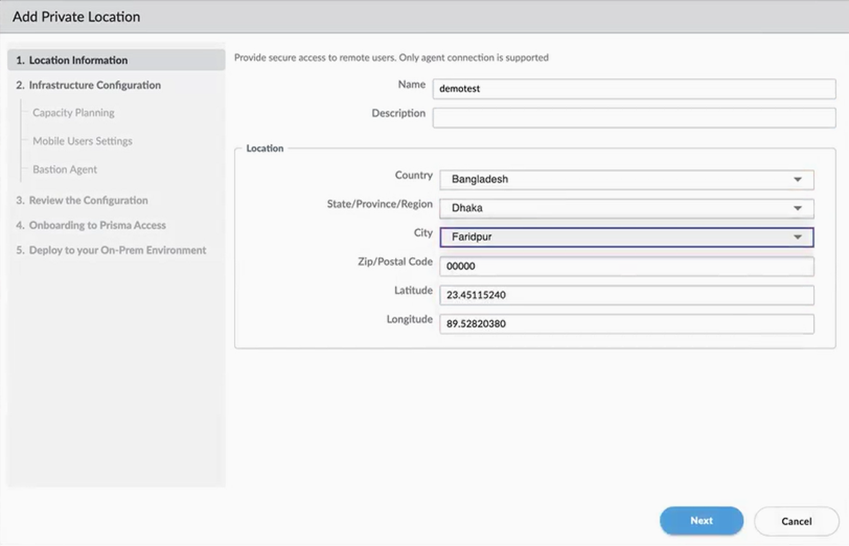Focus the empty Description field
This screenshot has width=849, height=546.
coord(634,118)
